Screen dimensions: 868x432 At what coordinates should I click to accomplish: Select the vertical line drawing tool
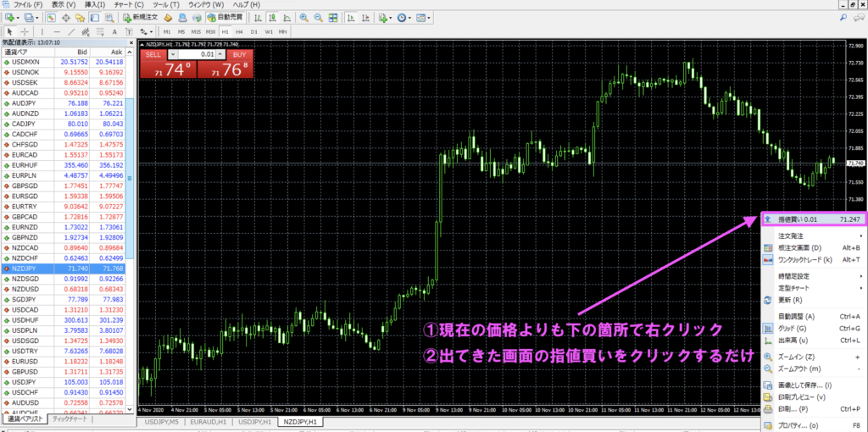pyautogui.click(x=42, y=31)
